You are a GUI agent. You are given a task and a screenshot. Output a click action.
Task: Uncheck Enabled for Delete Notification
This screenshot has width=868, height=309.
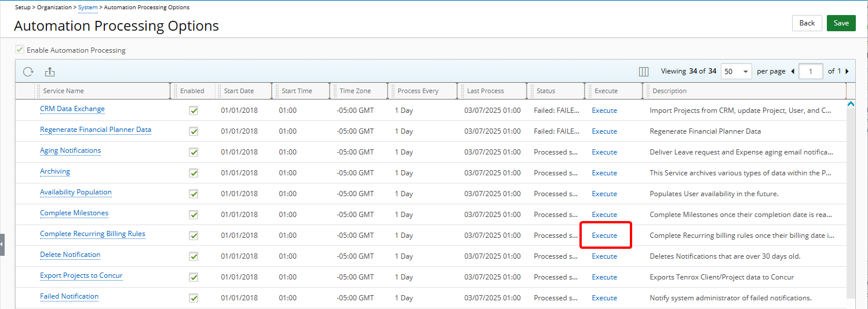[194, 256]
